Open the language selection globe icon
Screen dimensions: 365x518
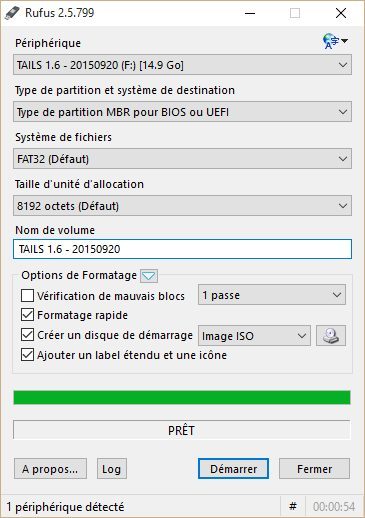point(335,41)
